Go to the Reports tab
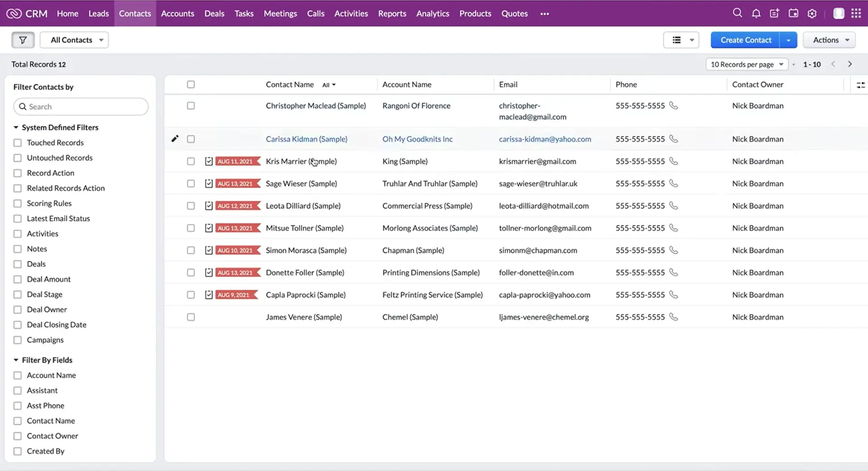 392,14
